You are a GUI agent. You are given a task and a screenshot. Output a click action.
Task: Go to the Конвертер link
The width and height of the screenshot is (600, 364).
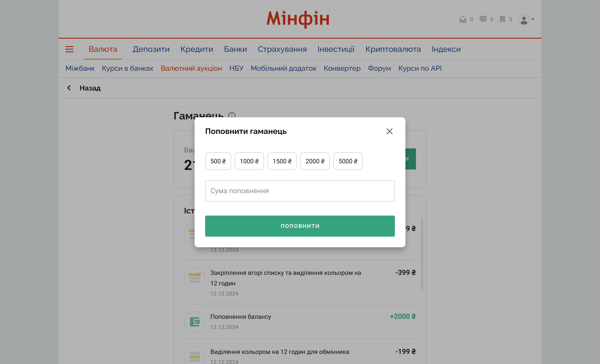tap(342, 68)
